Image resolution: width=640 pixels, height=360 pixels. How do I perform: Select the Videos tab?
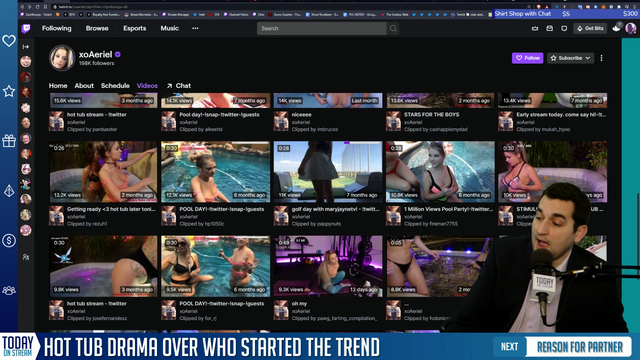click(x=147, y=86)
